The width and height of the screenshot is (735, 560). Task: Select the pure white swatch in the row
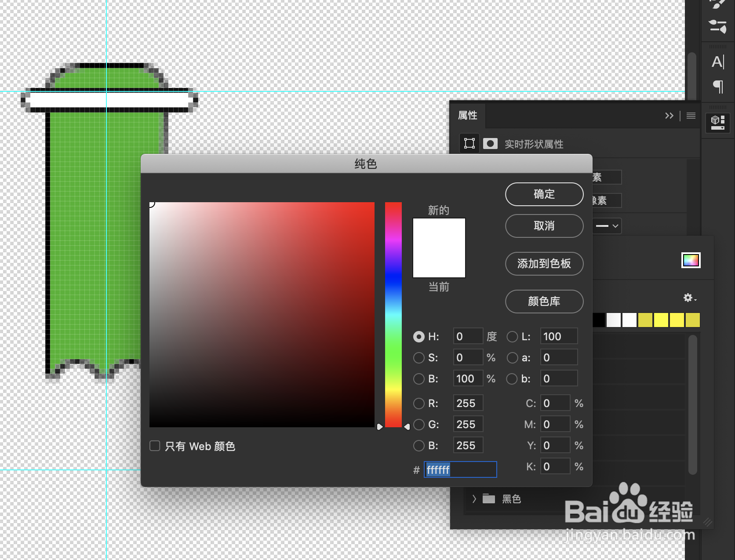629,320
